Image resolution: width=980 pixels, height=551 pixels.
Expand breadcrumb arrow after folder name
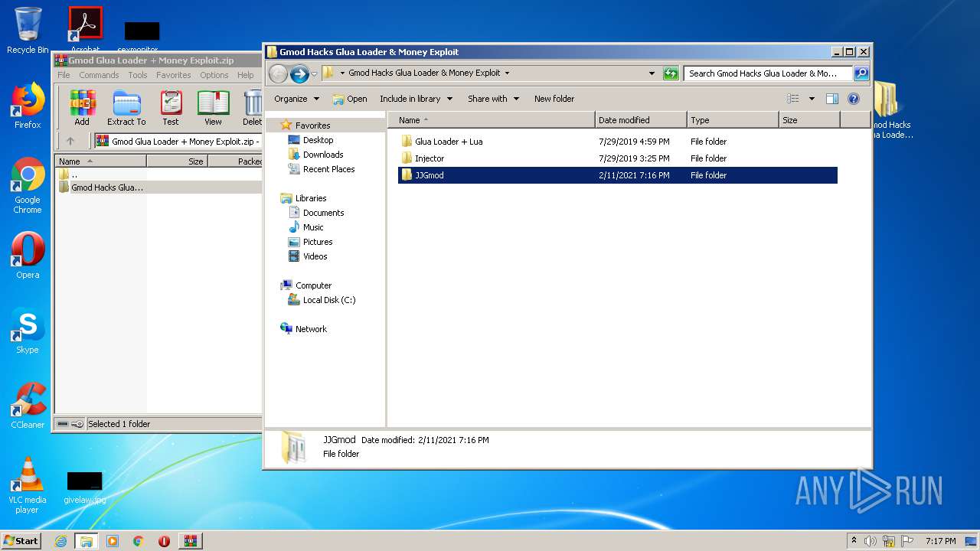507,73
